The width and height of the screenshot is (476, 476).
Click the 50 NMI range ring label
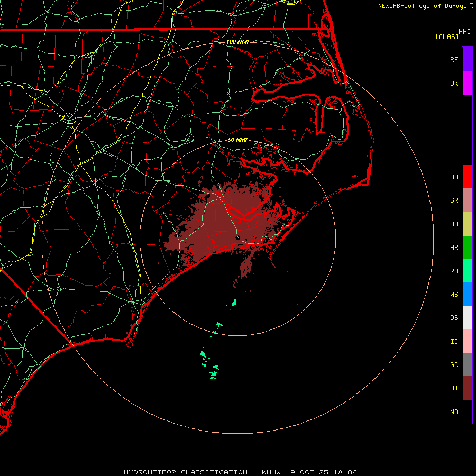pyautogui.click(x=237, y=140)
